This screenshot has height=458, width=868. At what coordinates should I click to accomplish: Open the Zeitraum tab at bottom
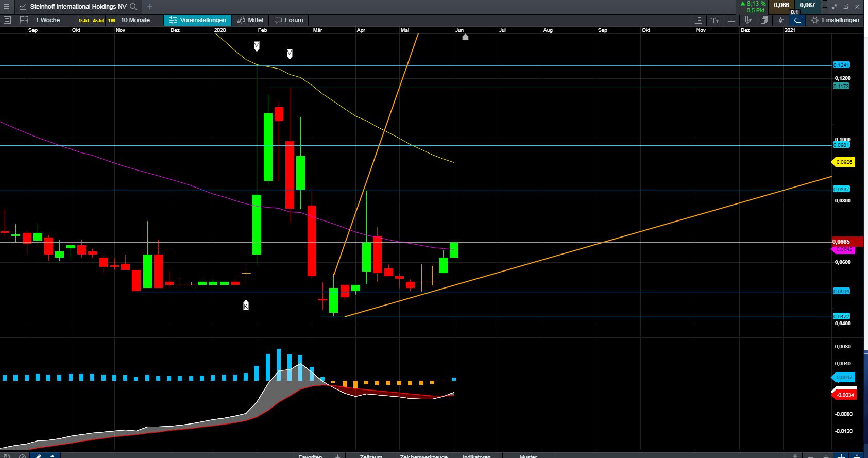click(371, 456)
